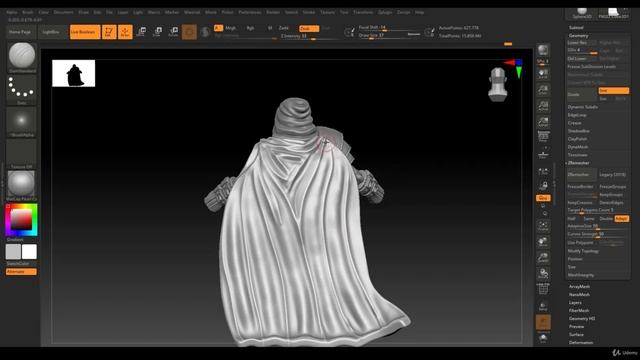This screenshot has height=360, width=640.
Task: Select the Rotate transform icon
Action: pyautogui.click(x=173, y=31)
